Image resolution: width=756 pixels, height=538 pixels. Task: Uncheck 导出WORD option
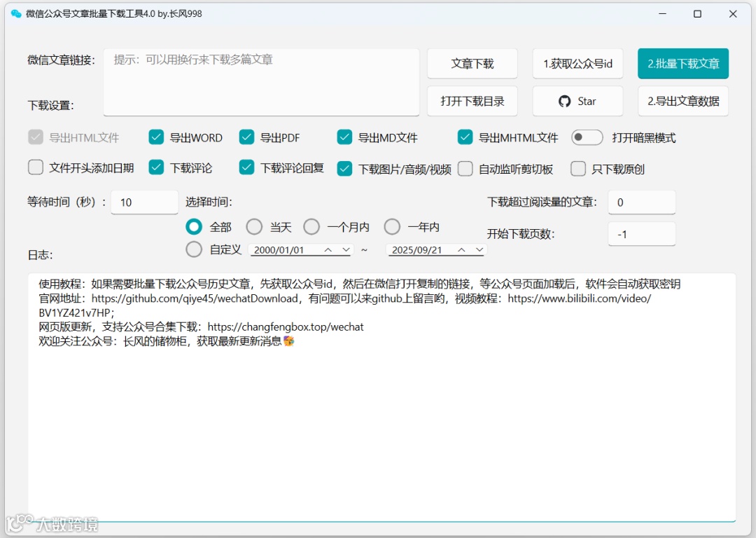156,137
